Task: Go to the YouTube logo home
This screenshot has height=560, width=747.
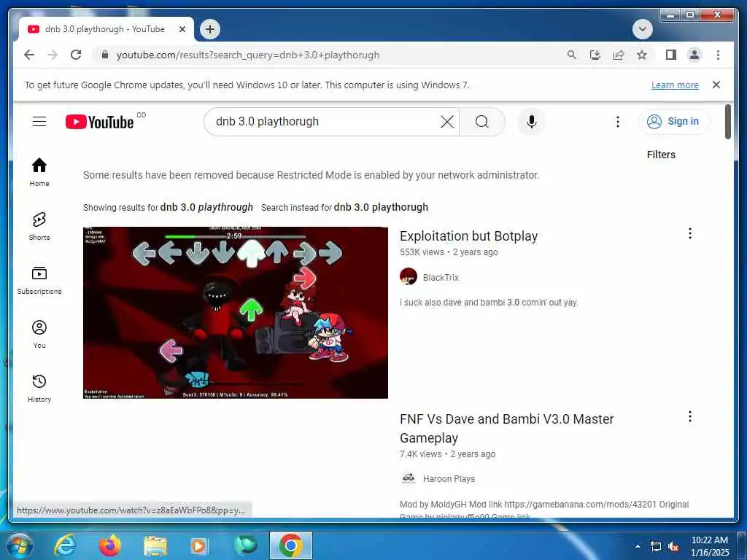Action: 99,122
